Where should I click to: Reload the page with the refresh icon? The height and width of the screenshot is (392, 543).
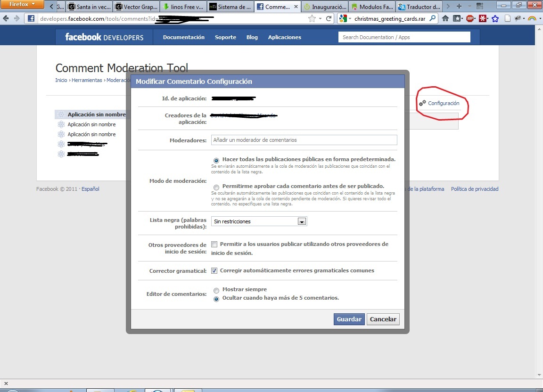[329, 19]
